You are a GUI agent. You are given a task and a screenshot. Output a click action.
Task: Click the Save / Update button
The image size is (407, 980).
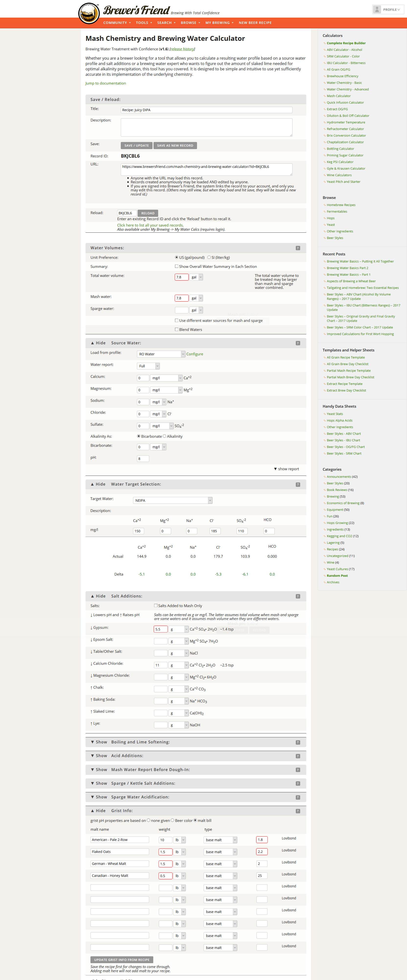click(x=137, y=145)
